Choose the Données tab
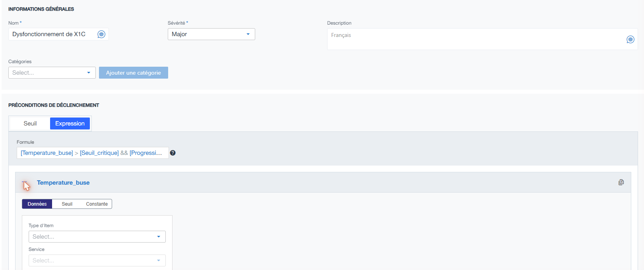 coord(37,204)
